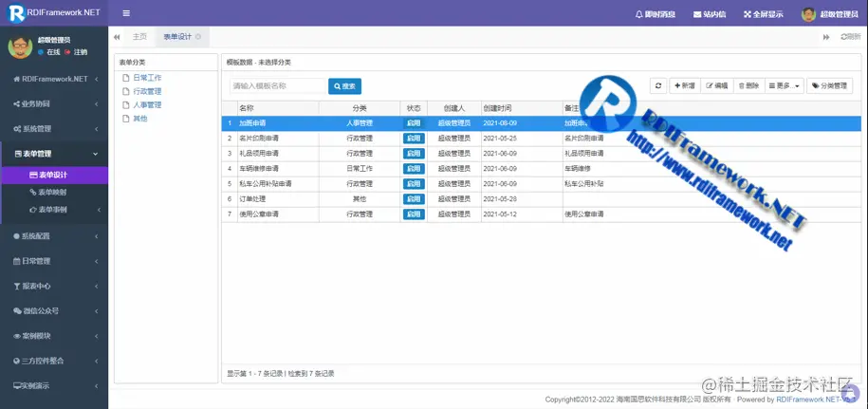This screenshot has height=409, width=868.
Task: Click the 删除 delete button
Action: coord(749,85)
